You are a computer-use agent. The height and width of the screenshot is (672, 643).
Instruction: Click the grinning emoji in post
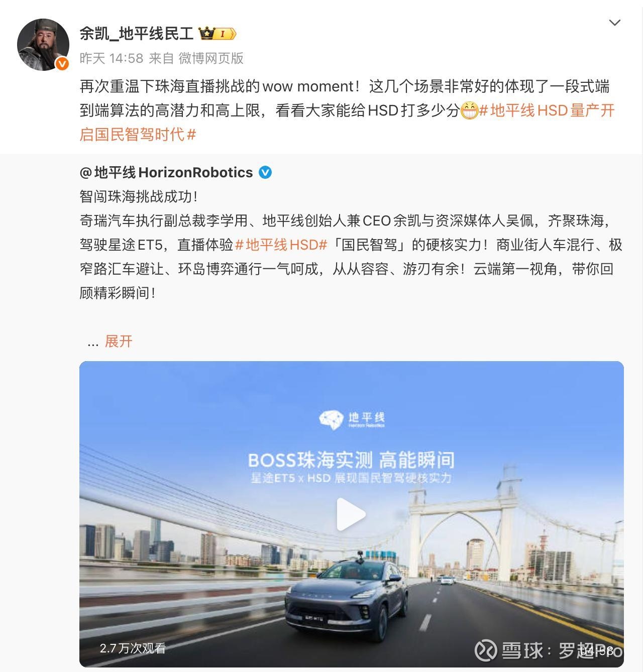click(x=469, y=110)
